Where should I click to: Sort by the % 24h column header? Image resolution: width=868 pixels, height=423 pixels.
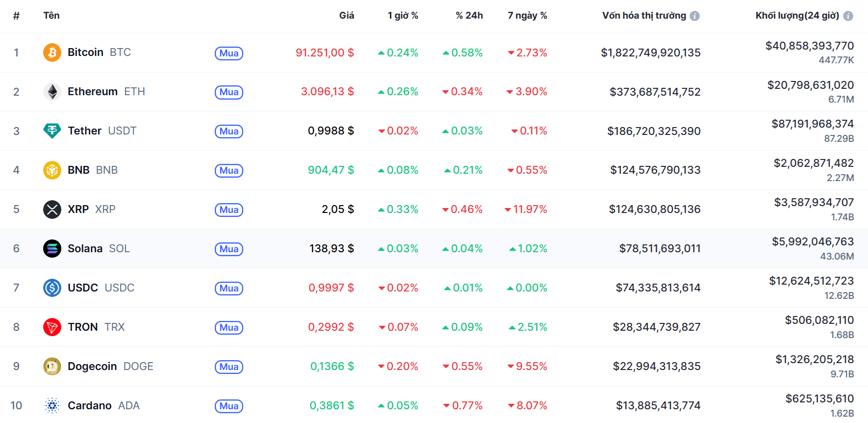[469, 16]
